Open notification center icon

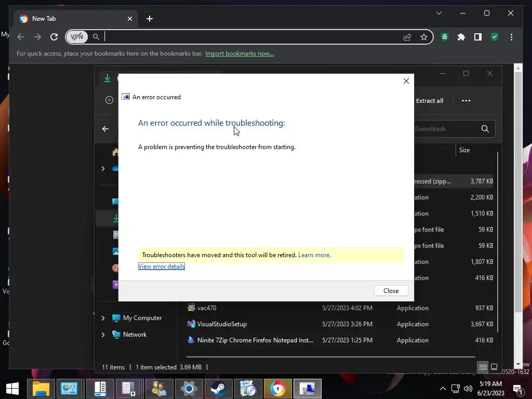(x=517, y=389)
